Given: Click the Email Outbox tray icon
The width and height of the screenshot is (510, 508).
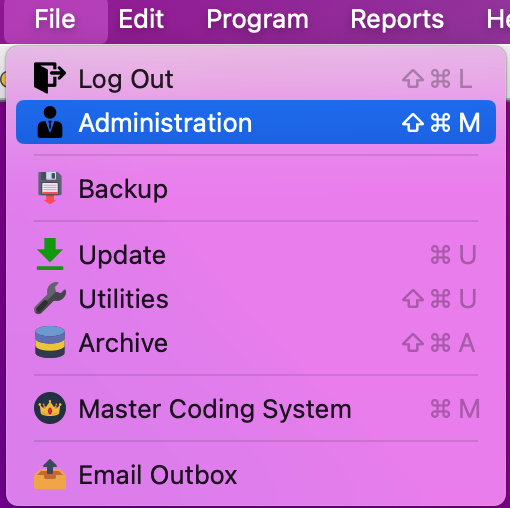Looking at the screenshot, I should click(50, 474).
